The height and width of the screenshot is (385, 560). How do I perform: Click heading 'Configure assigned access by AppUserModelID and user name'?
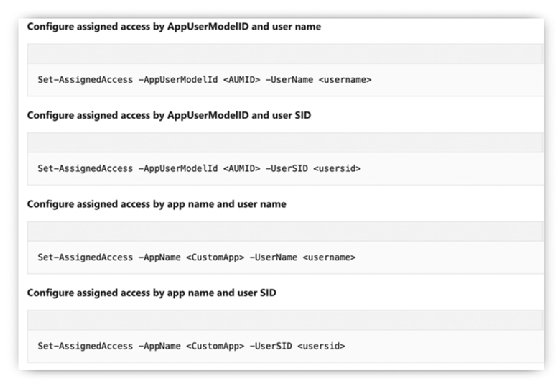[x=174, y=27]
